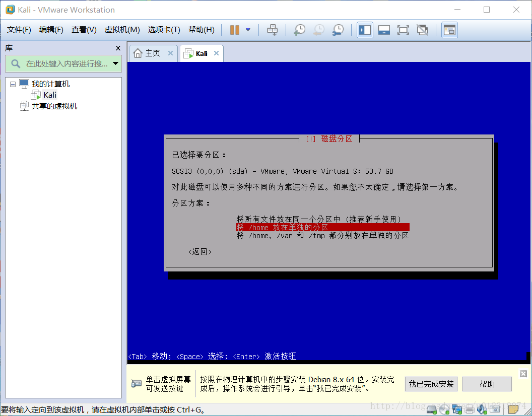The width and height of the screenshot is (532, 416).
Task: Click the printer status icon
Action: pos(469,410)
